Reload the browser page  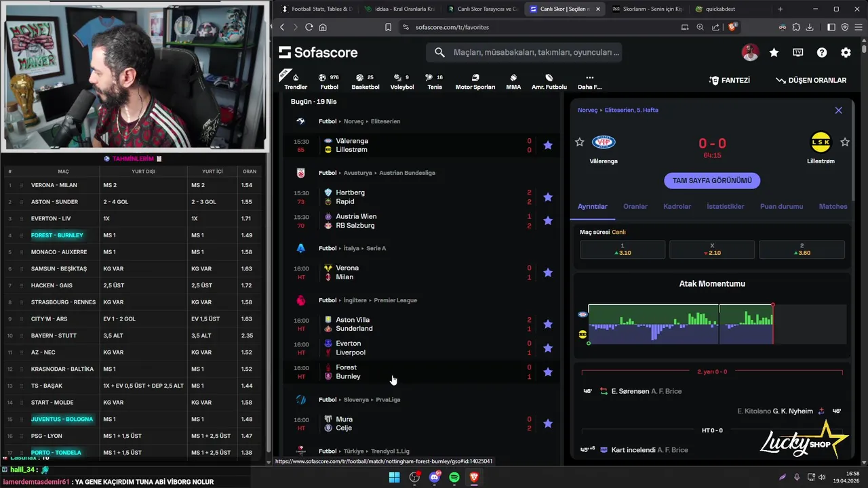click(309, 27)
